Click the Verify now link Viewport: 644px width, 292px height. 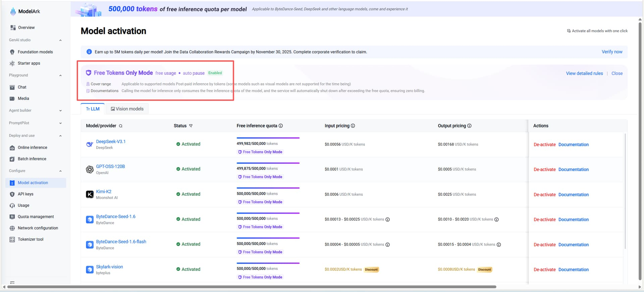(x=612, y=52)
